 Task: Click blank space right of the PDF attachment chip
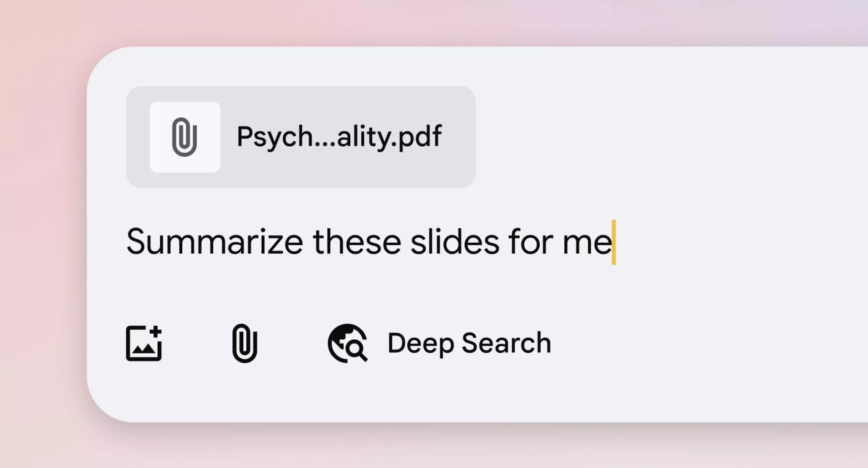671,137
